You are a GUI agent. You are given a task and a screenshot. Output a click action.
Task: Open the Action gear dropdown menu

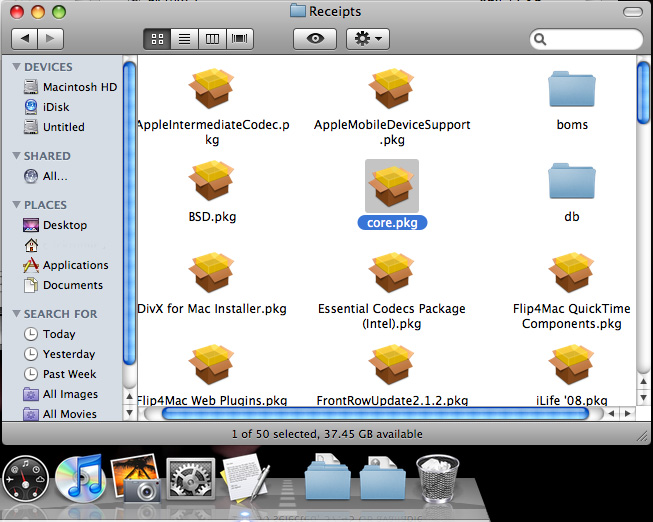(368, 39)
